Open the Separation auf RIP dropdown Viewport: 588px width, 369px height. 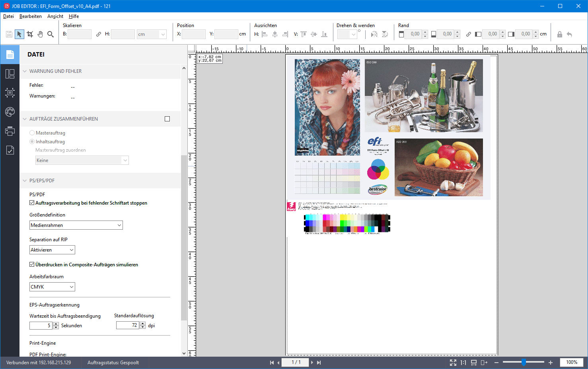(x=52, y=250)
